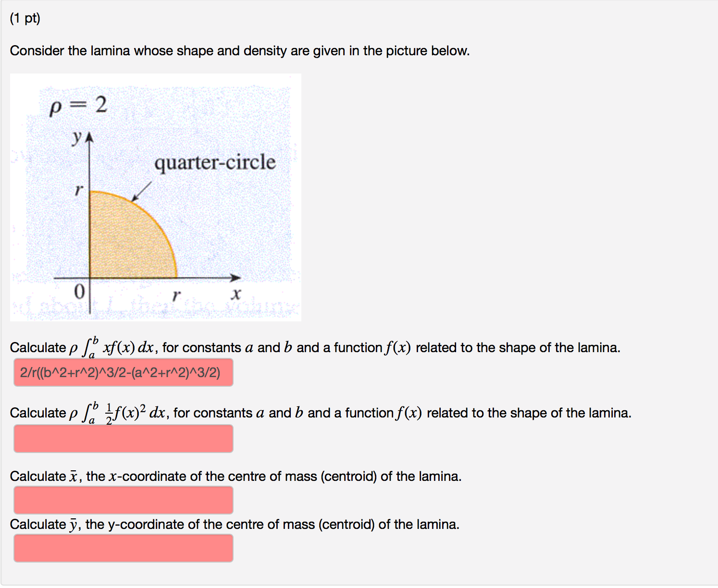Click the answer box for the y-coordinate centroid

pyautogui.click(x=123, y=548)
